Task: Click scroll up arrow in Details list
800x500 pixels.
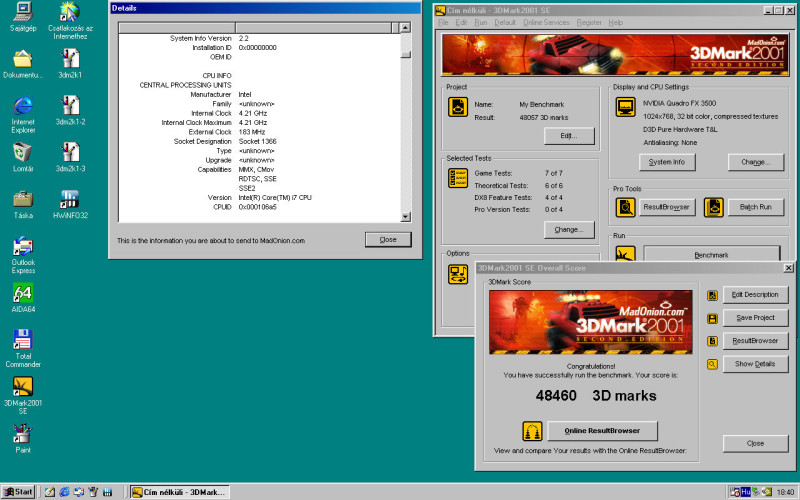Action: [x=406, y=28]
